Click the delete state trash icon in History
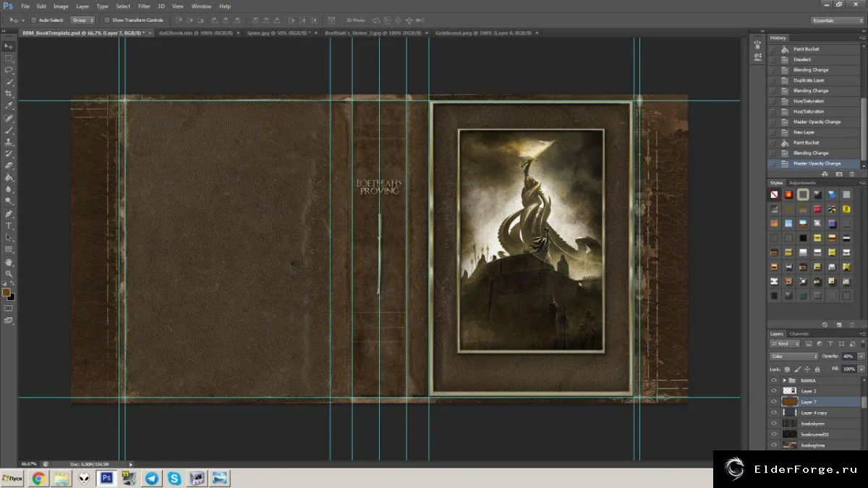868x488 pixels. click(851, 174)
